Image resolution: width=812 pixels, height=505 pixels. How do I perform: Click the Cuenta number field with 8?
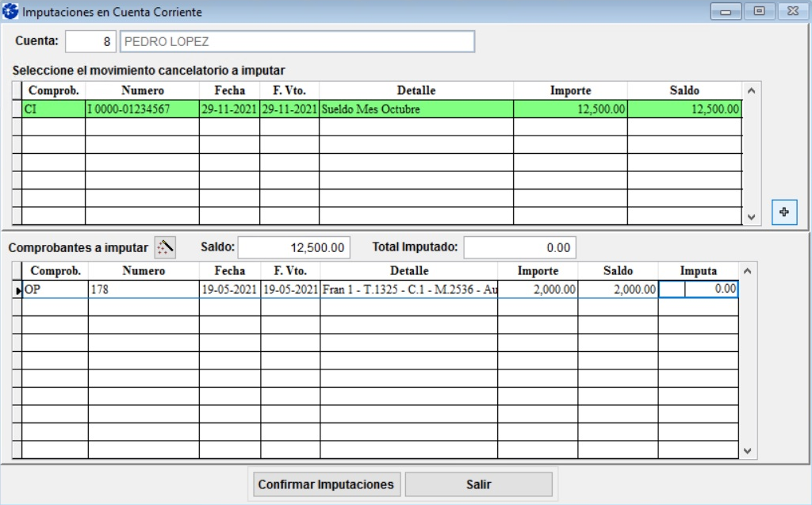pyautogui.click(x=90, y=41)
